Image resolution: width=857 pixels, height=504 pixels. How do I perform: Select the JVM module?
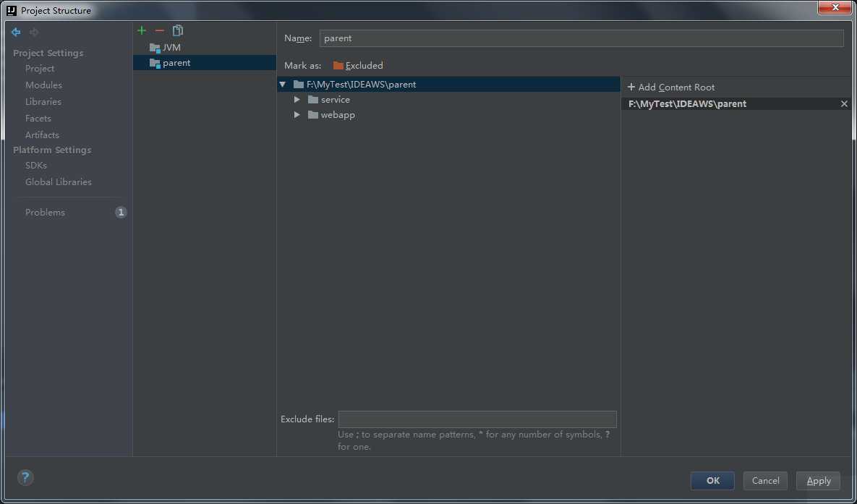(205, 48)
